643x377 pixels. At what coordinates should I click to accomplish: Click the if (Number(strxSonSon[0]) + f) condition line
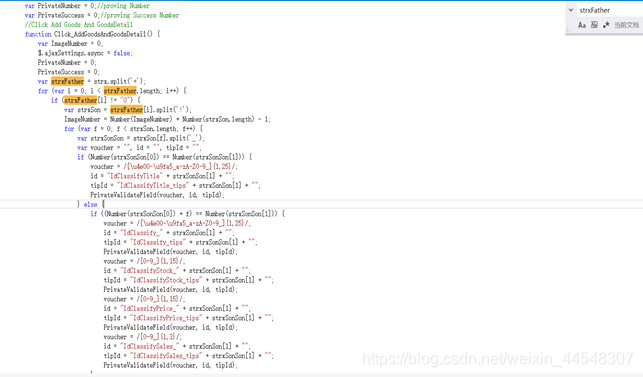187,214
